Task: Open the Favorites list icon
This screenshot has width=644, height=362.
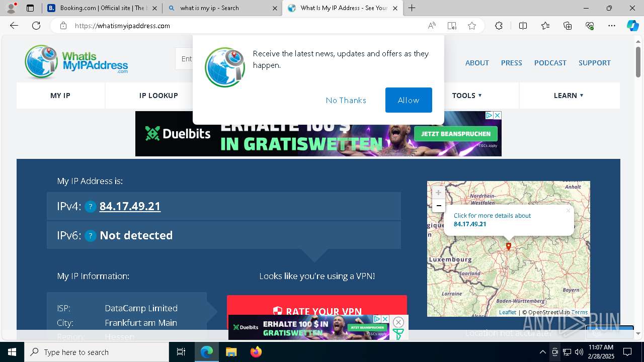Action: [x=545, y=26]
